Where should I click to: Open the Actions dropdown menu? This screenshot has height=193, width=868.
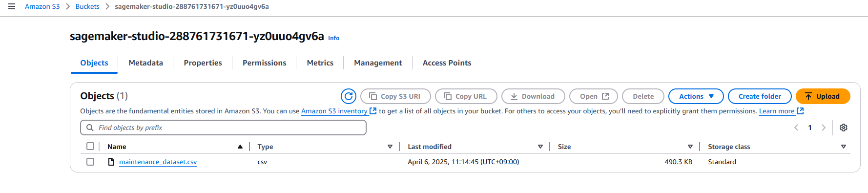696,96
